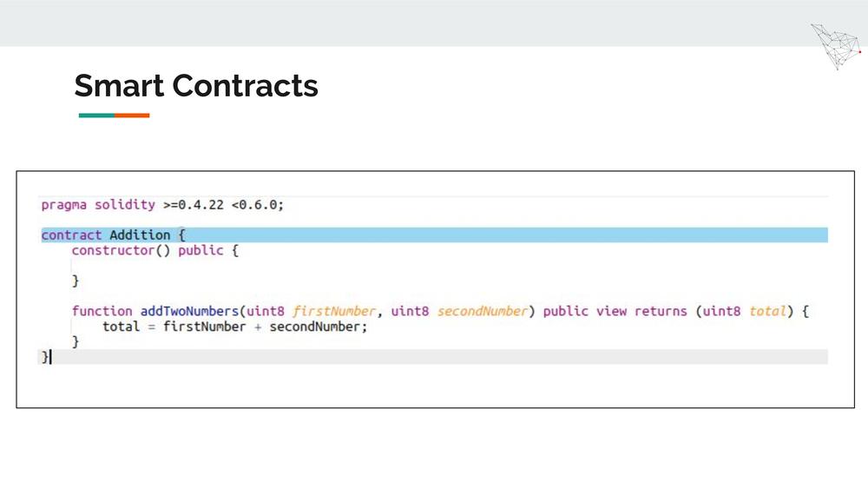The height and width of the screenshot is (489, 868).
Task: Click the view modifier keyword
Action: [x=611, y=311]
